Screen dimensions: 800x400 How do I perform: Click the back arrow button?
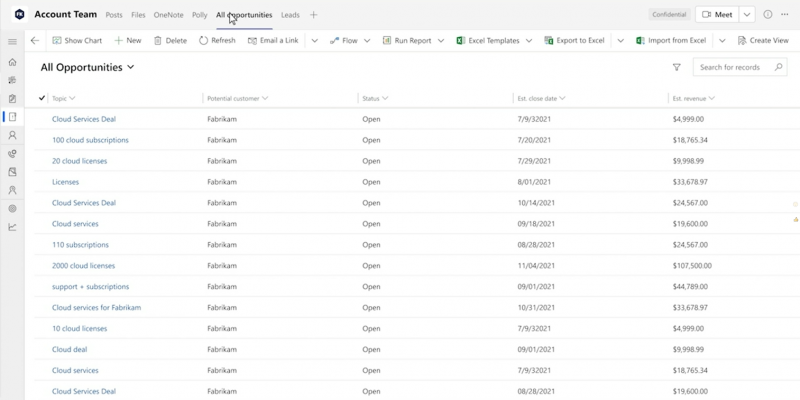click(x=35, y=40)
